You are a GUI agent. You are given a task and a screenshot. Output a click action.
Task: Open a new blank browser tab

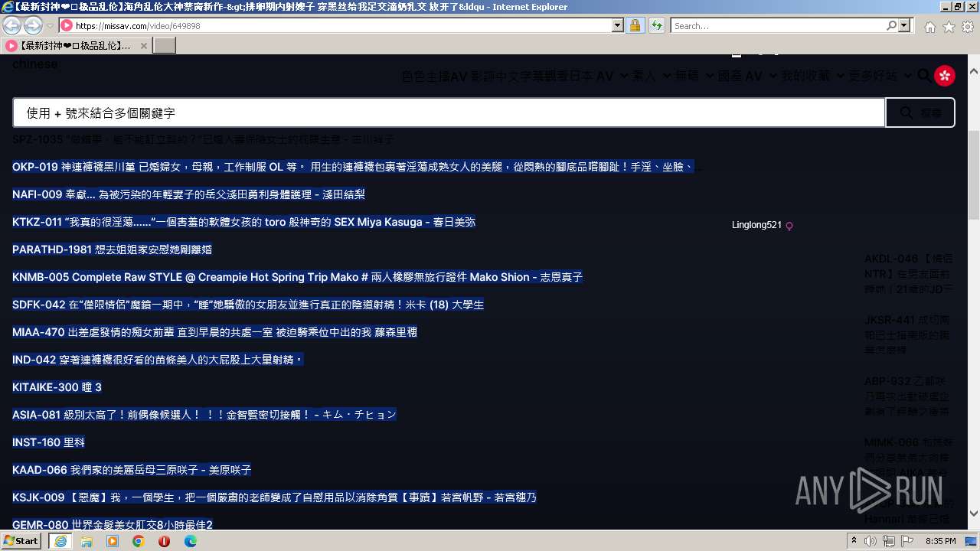pos(165,46)
